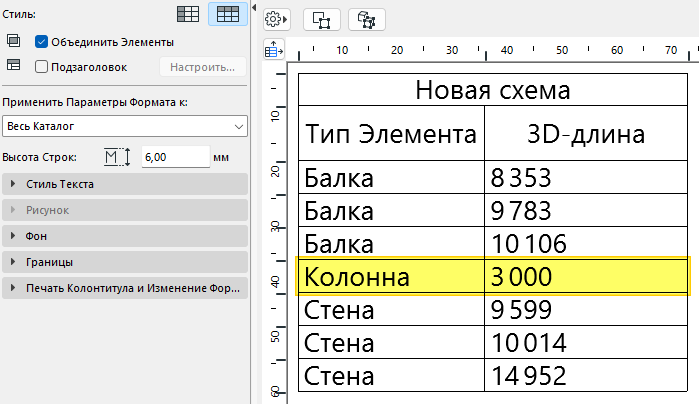
Task: Collapse the left panel with arrow handle
Action: pos(254,8)
